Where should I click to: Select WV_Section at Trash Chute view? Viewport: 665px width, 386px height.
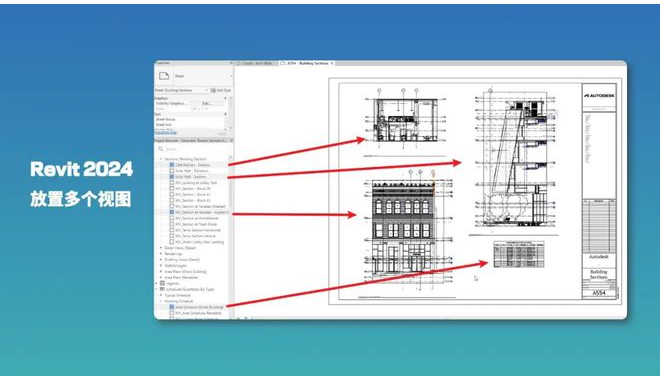click(x=196, y=224)
